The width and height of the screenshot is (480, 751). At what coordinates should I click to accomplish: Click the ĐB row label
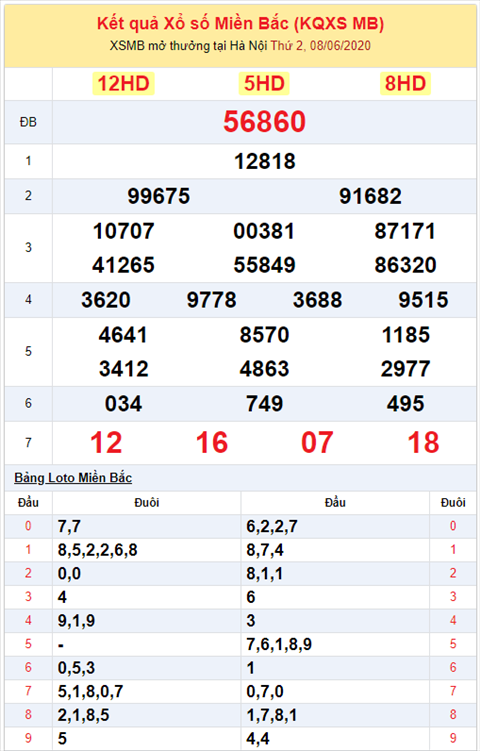click(28, 122)
